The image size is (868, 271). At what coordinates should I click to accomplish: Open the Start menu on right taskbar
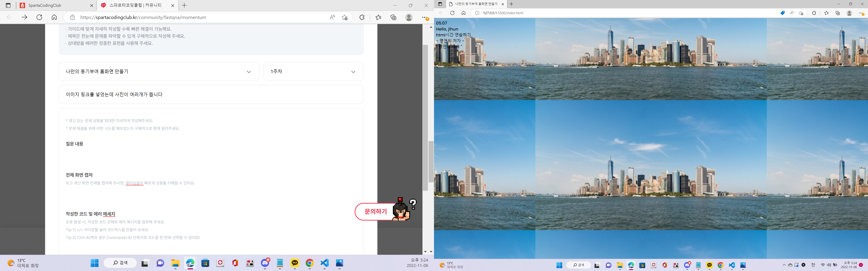tap(559, 265)
